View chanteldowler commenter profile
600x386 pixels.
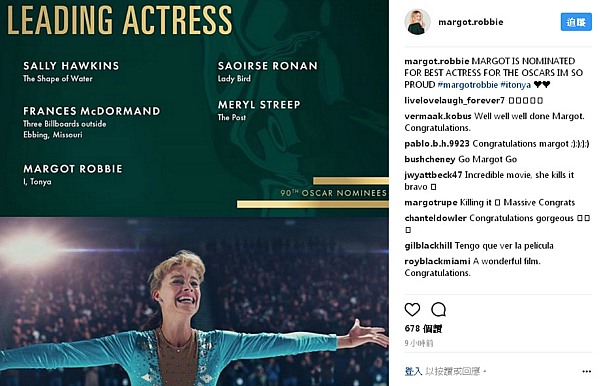pyautogui.click(x=435, y=218)
